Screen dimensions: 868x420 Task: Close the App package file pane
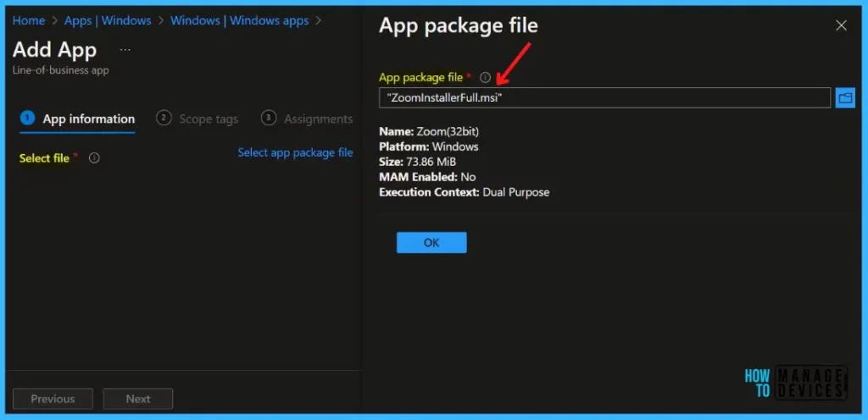[841, 25]
